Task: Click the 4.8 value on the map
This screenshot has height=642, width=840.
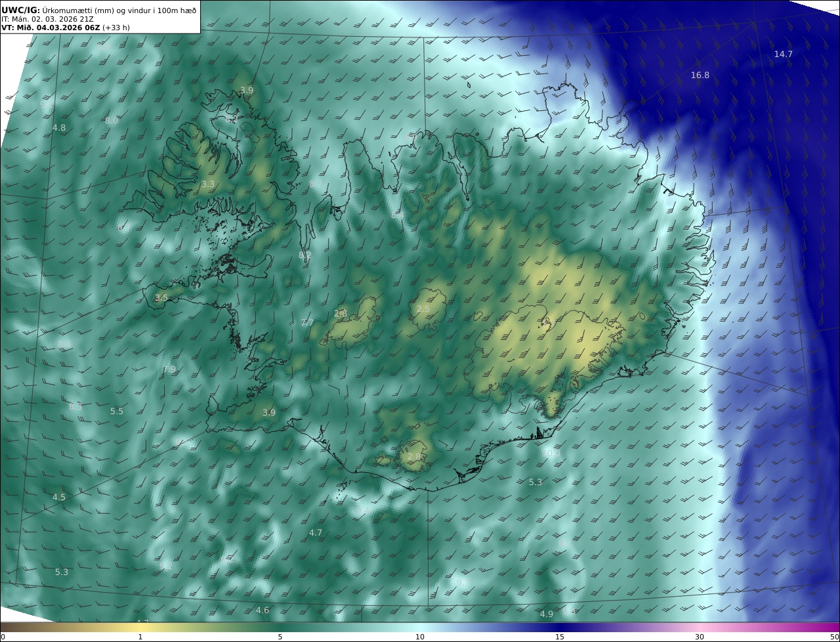Action: click(59, 127)
